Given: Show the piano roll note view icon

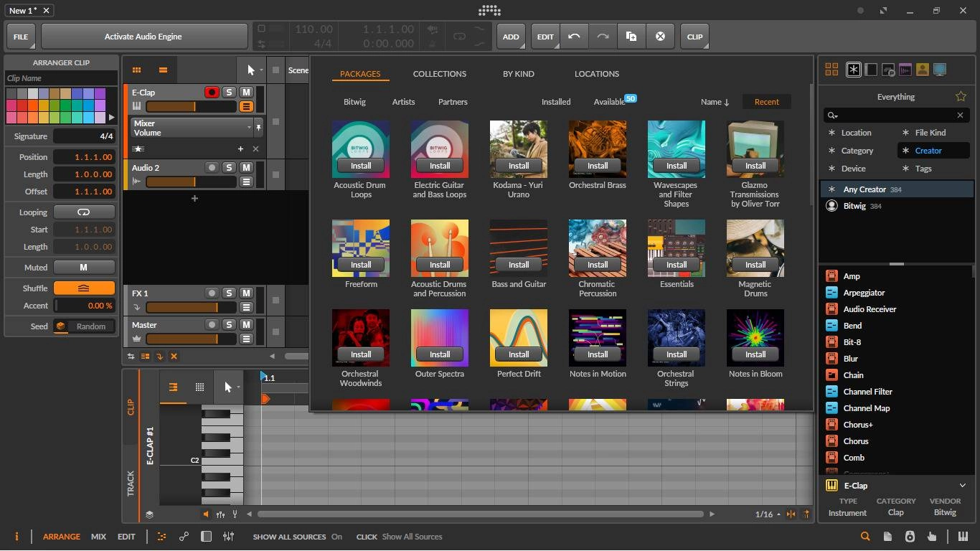Looking at the screenshot, I should click(x=173, y=387).
